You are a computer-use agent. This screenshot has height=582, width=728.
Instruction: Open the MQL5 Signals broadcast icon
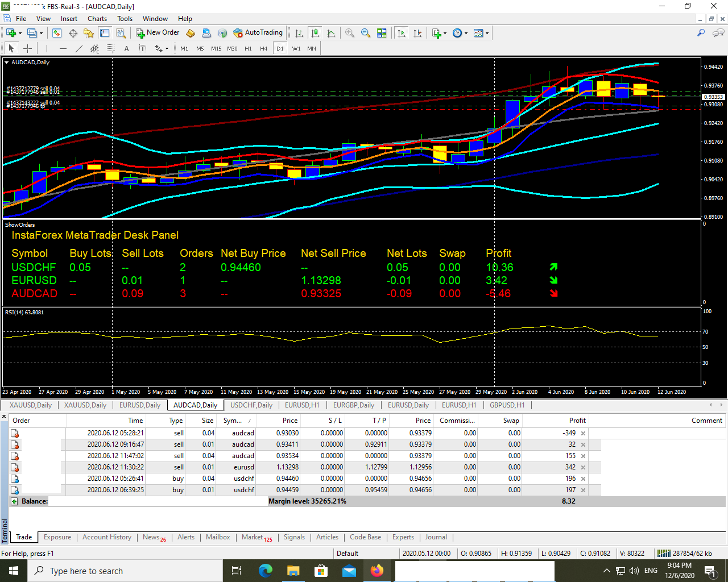[x=222, y=33]
